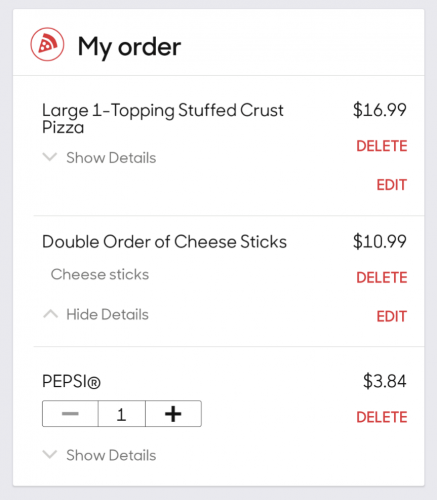
Task: Click the up chevron beside Hide Details
Action: click(x=50, y=314)
